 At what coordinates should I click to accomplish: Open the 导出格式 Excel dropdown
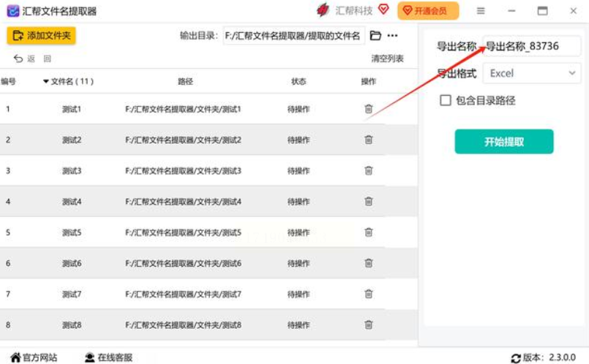(x=531, y=73)
